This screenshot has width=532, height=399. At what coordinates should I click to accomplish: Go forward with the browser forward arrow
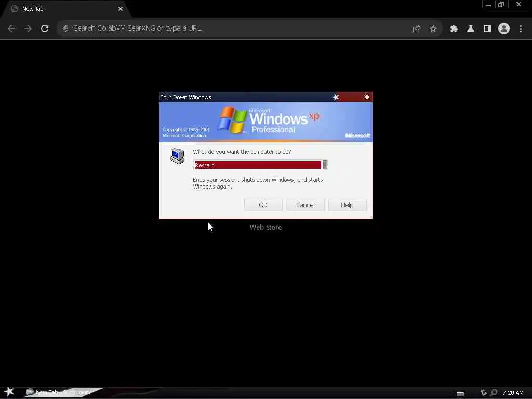tap(28, 29)
